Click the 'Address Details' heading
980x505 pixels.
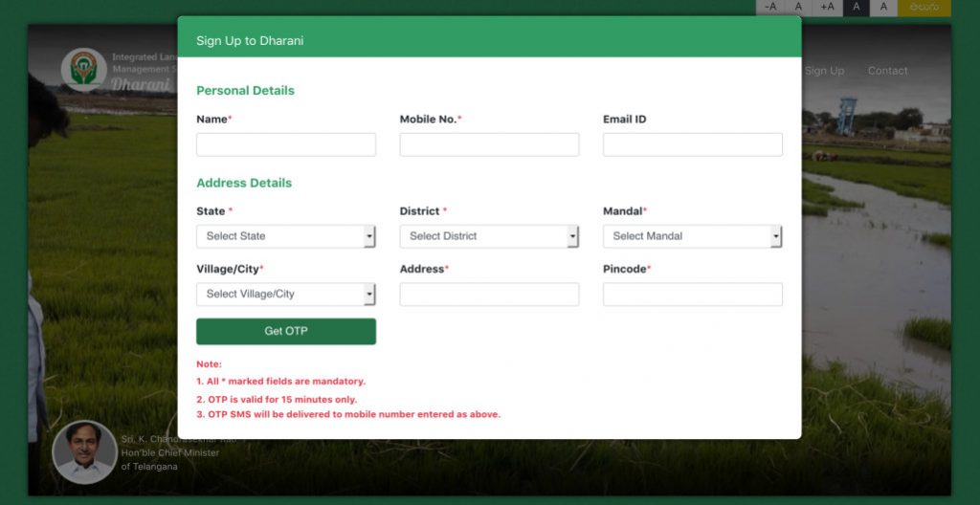coord(244,183)
